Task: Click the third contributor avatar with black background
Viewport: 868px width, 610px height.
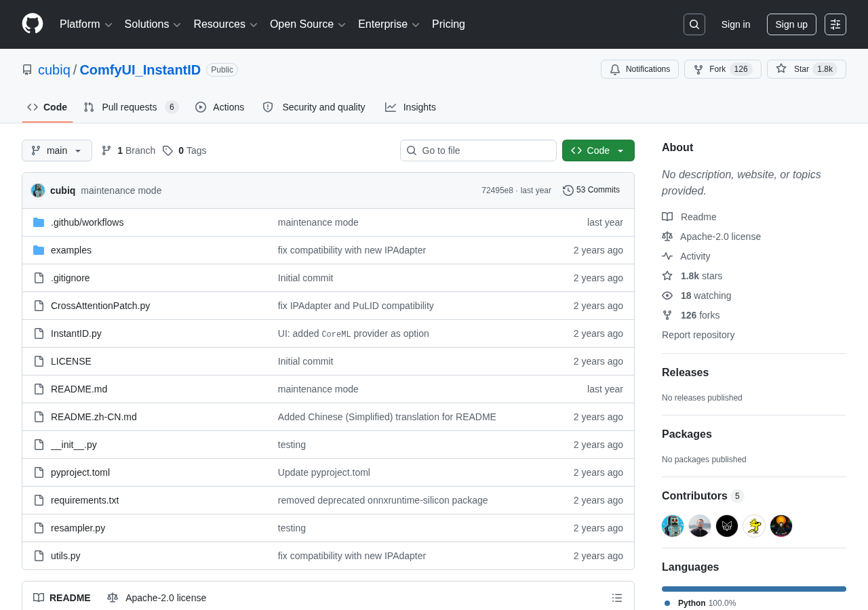Action: coord(727,526)
